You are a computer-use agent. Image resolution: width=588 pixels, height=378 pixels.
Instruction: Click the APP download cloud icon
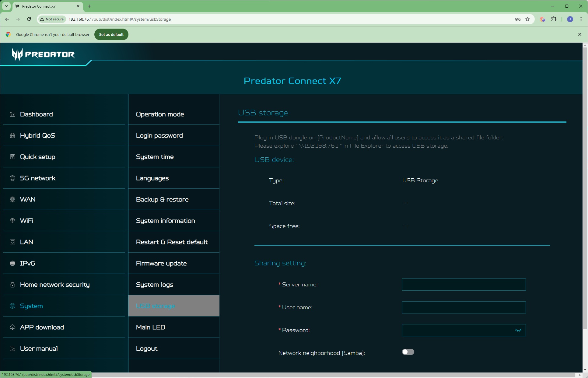(12, 327)
